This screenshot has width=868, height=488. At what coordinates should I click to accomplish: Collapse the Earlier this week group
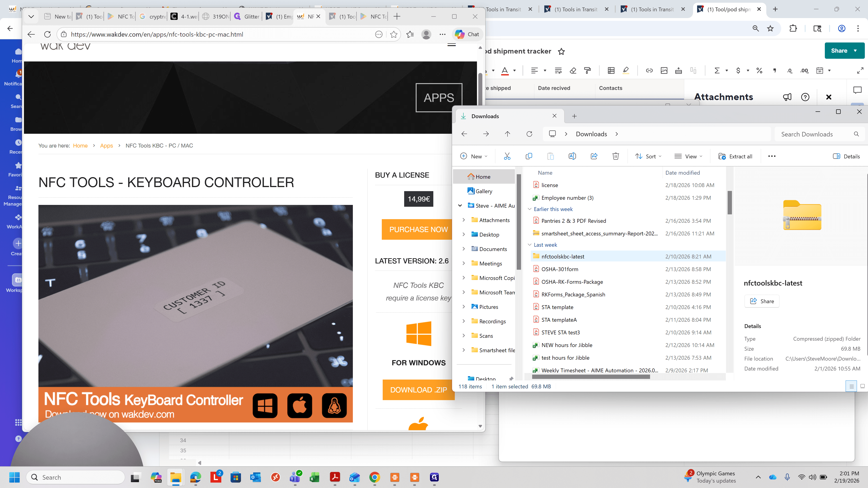[529, 209]
